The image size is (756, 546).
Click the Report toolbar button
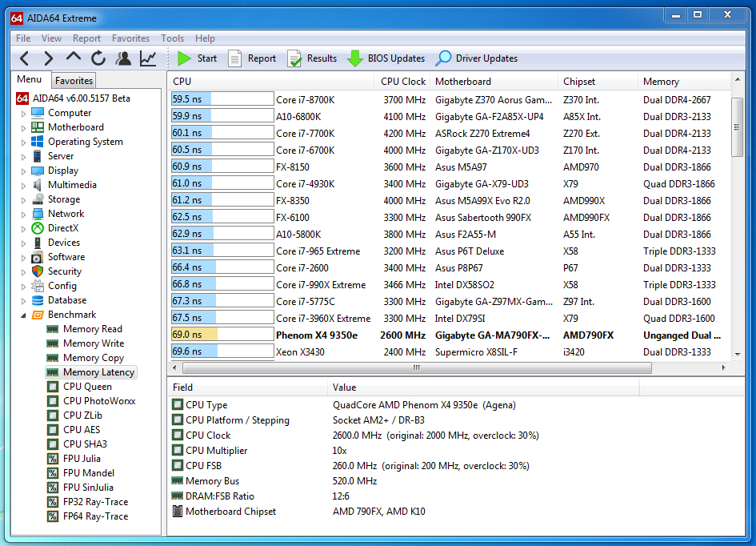[252, 58]
